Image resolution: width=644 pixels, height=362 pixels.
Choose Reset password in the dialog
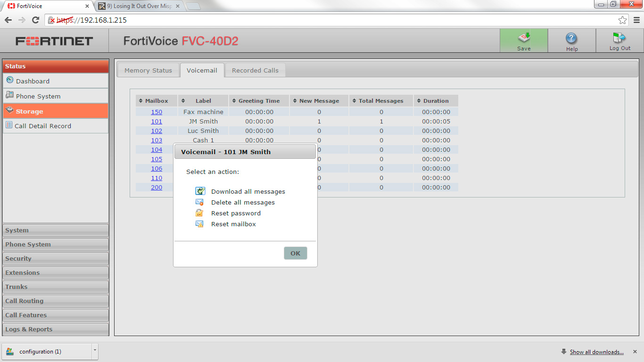coord(236,213)
